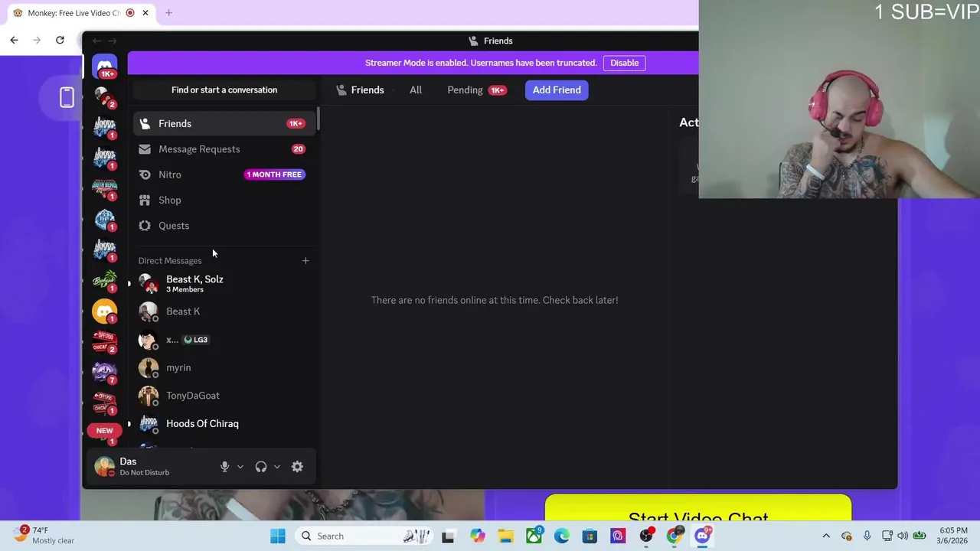
Task: Open Discord User Settings gear
Action: 297,467
